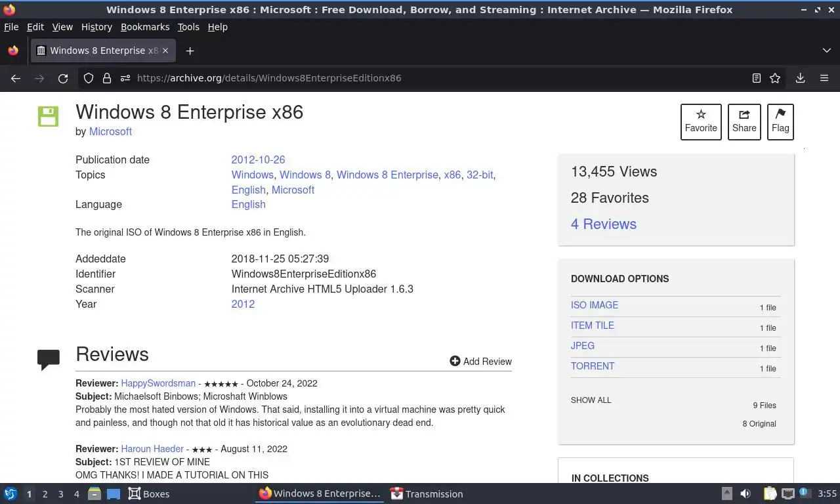Image resolution: width=840 pixels, height=504 pixels.
Task: Click the padlock site info icon
Action: [x=107, y=78]
